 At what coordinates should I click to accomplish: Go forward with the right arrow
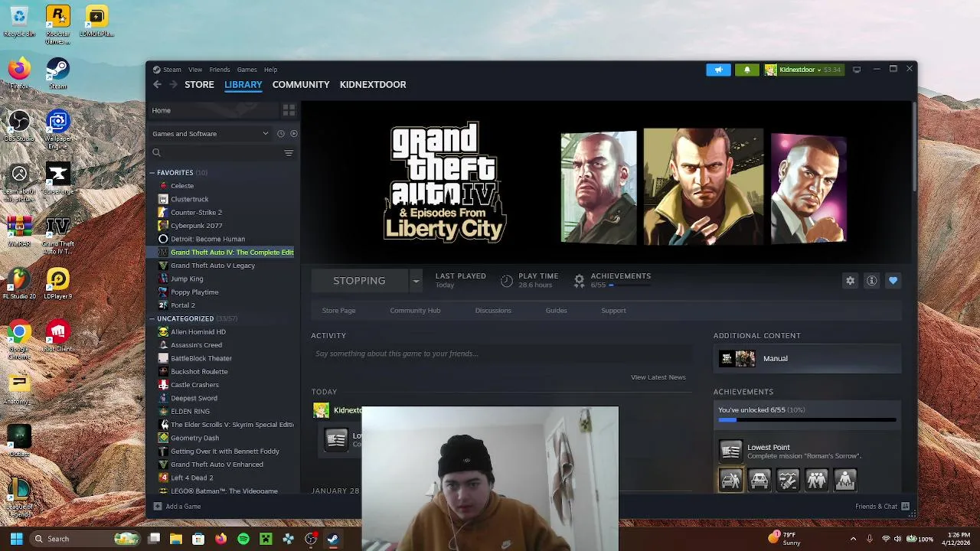click(x=173, y=84)
